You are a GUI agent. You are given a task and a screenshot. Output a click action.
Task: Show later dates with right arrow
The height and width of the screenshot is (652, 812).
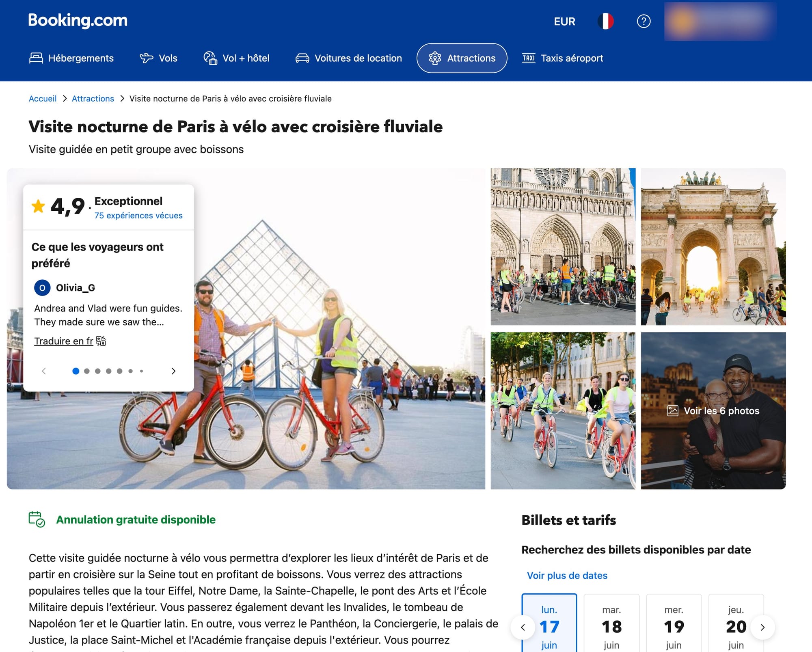pos(762,627)
